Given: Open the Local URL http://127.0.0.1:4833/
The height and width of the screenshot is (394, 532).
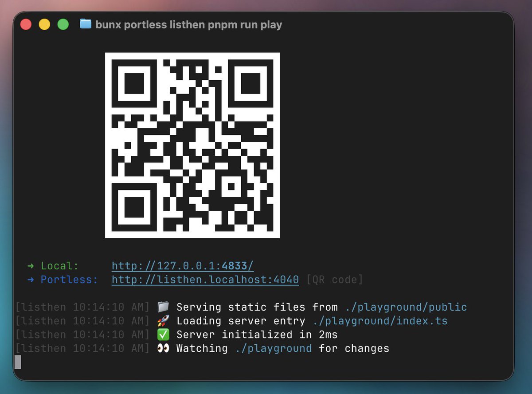Looking at the screenshot, I should (x=183, y=266).
